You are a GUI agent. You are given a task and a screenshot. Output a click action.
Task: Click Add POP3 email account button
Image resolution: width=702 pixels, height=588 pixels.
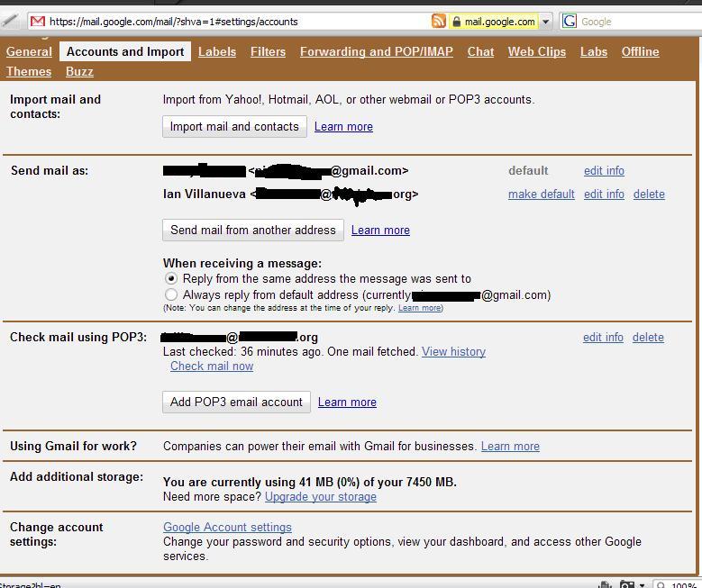pos(236,402)
